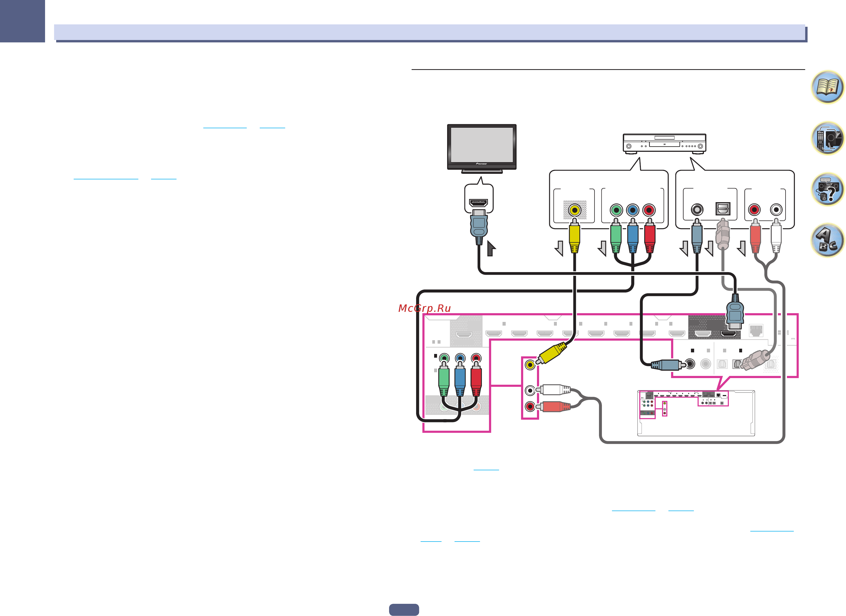Image resolution: width=846 pixels, height=616 pixels.
Task: Click the square optical jack on player callout
Action: point(722,209)
